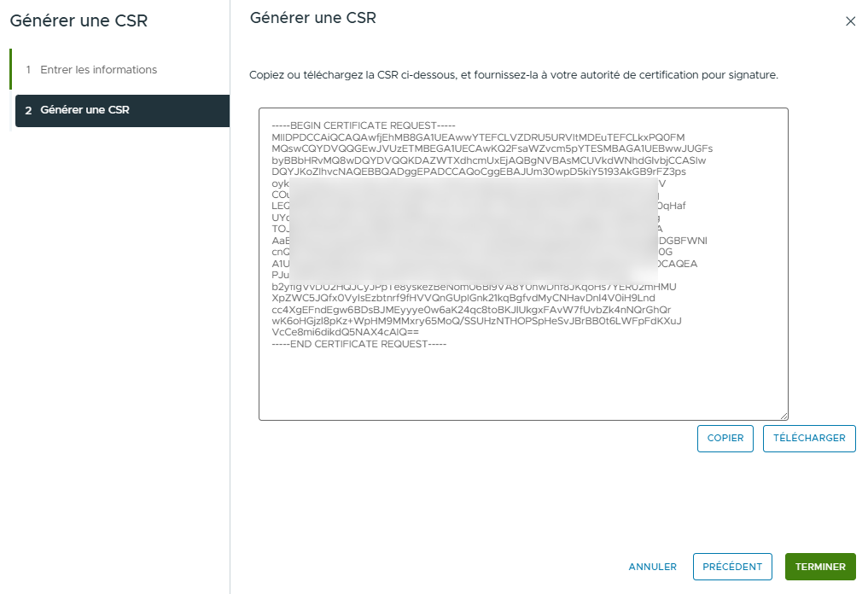Image resolution: width=868 pixels, height=594 pixels.
Task: Click the textarea resize grip icon
Action: pos(784,414)
